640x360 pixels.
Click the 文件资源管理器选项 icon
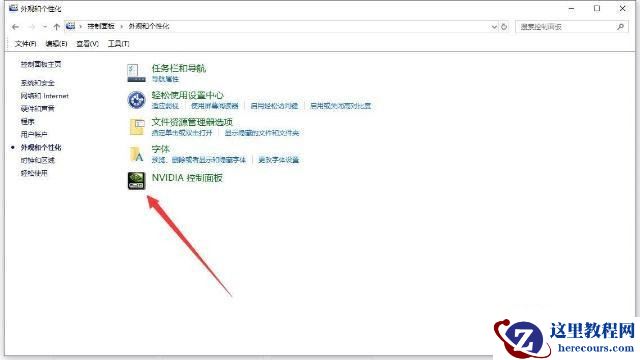(137, 127)
